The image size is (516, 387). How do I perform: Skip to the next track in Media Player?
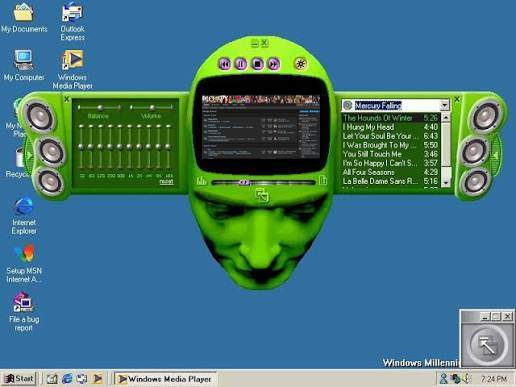273,64
